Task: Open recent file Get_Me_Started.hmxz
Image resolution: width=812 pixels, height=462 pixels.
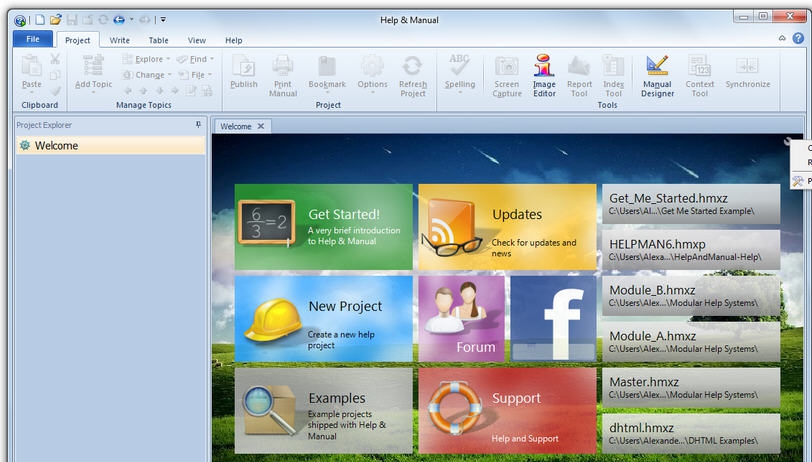Action: 691,204
